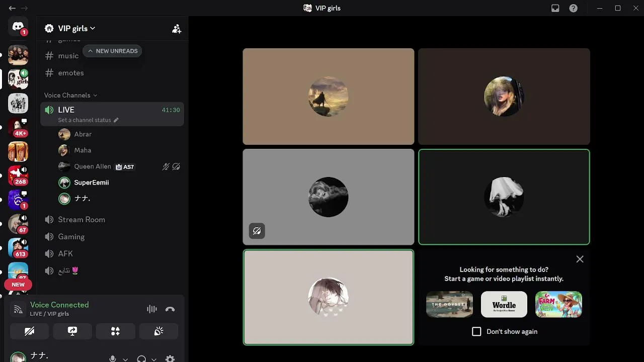Image resolution: width=644 pixels, height=362 pixels.
Task: Open the VIP girls server icon in sidebar
Action: tap(18, 79)
